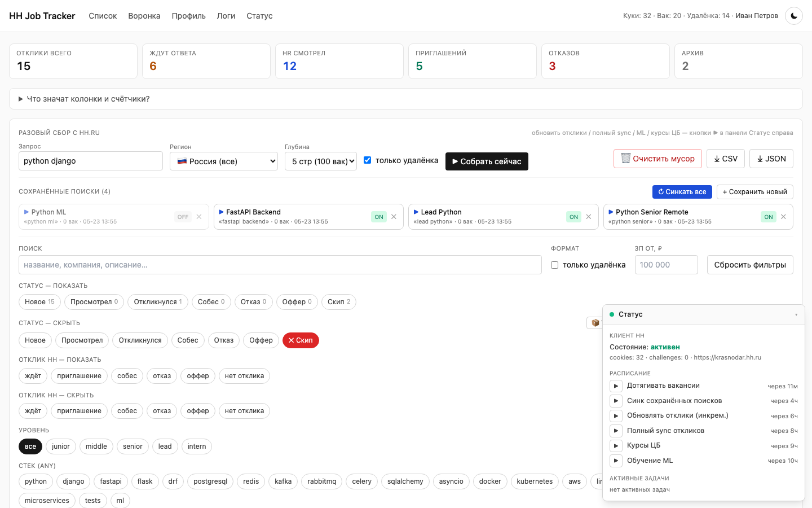Select the kubernetes stack tag

click(x=535, y=481)
